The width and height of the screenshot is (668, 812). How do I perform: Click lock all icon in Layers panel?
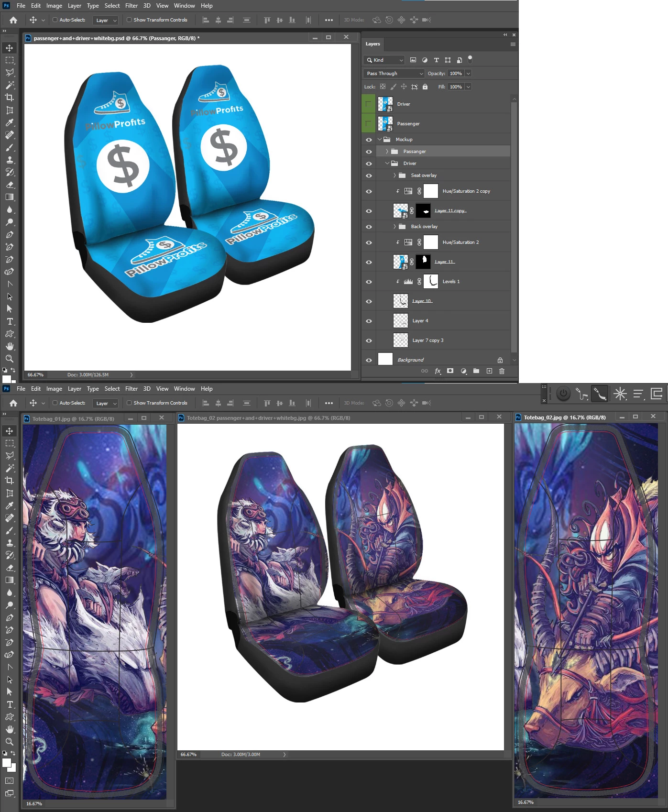coord(425,87)
